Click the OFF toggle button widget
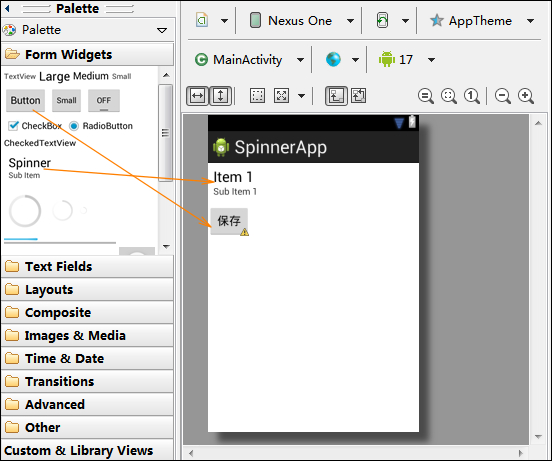 [x=104, y=101]
